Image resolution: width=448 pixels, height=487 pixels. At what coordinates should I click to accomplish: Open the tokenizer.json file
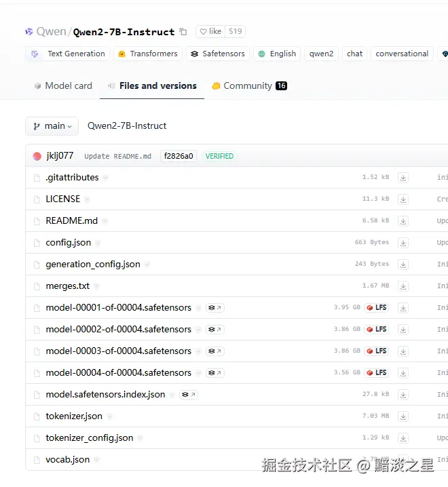[74, 416]
